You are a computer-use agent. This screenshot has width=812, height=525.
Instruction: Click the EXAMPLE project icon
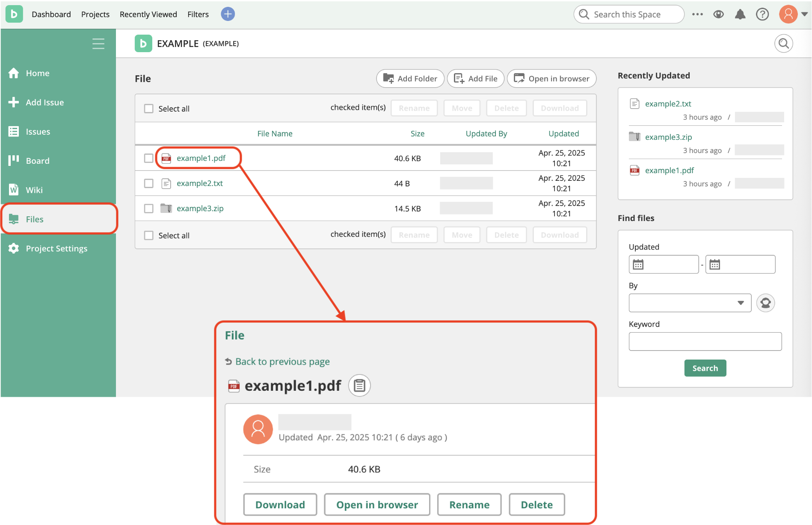143,44
